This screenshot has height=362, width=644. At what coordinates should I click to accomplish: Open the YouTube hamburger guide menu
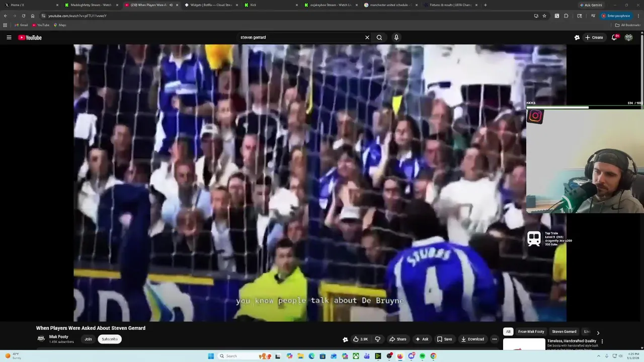(9, 37)
